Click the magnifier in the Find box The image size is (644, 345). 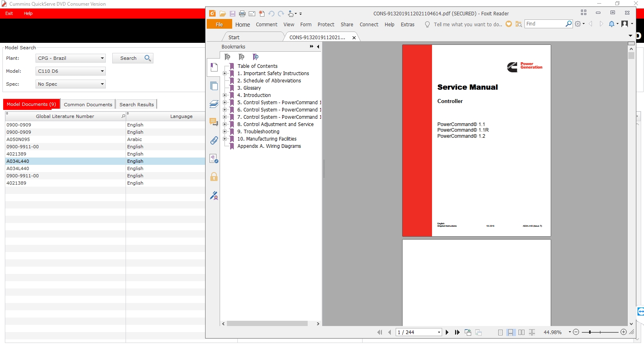click(x=568, y=24)
